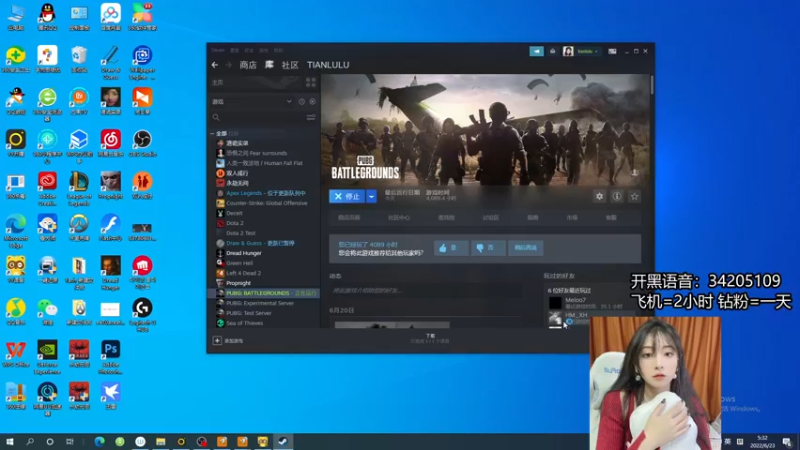Click the library search field
The height and width of the screenshot is (450, 800).
click(258, 117)
